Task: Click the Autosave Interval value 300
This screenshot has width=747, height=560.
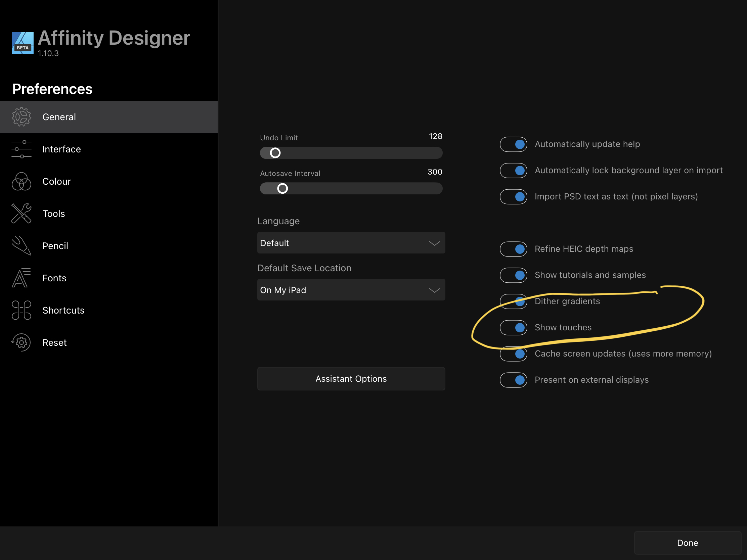Action: 435,172
